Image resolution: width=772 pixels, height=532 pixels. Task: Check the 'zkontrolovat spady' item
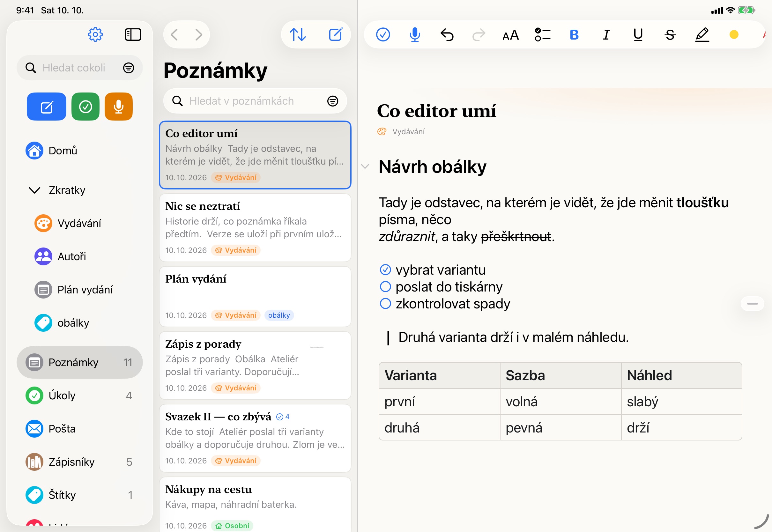385,303
